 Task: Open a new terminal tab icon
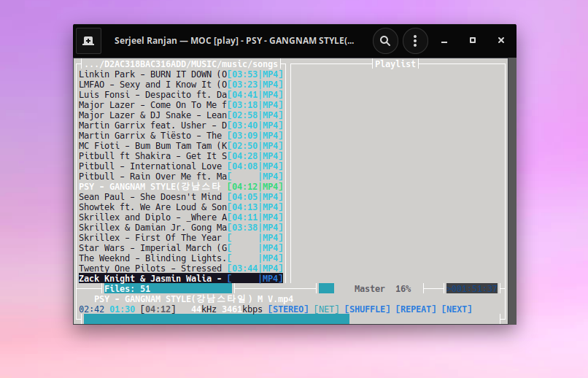[88, 41]
